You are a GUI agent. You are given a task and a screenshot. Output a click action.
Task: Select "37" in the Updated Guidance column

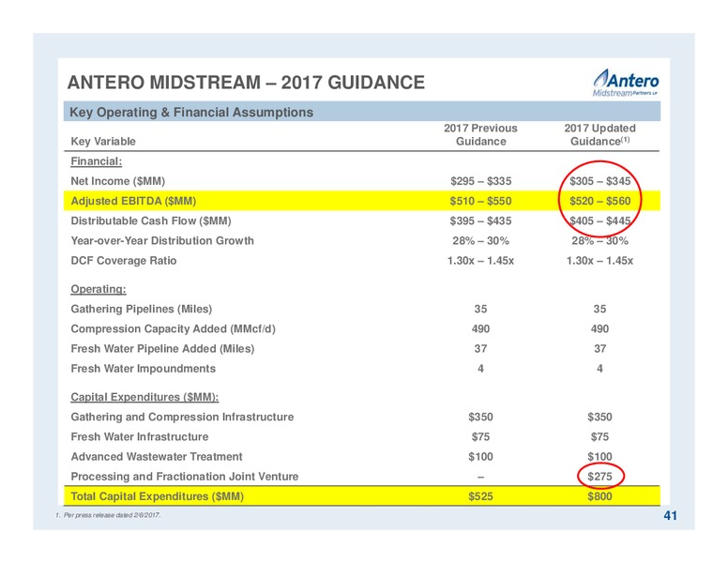[x=599, y=349]
